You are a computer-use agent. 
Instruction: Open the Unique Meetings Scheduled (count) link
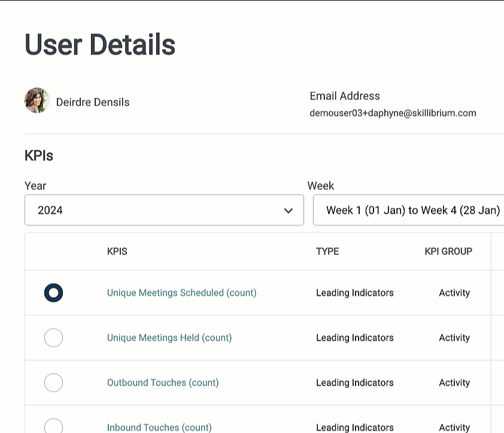coord(181,293)
